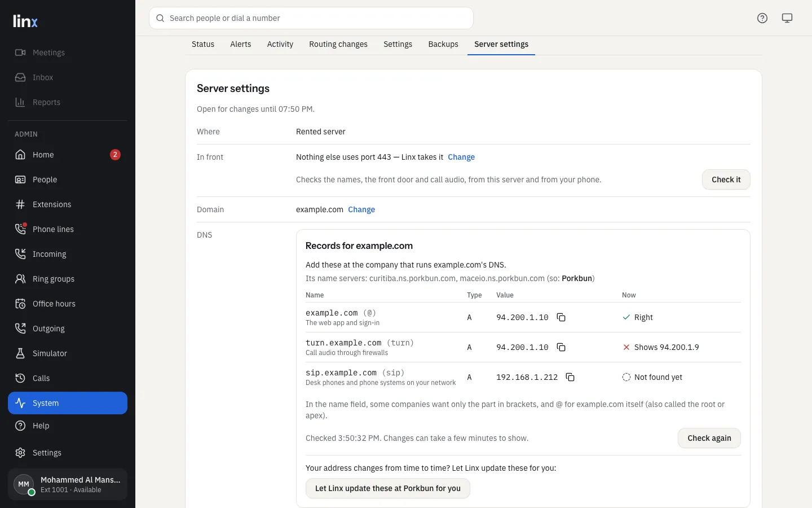Open the Calls log

pyautogui.click(x=68, y=378)
